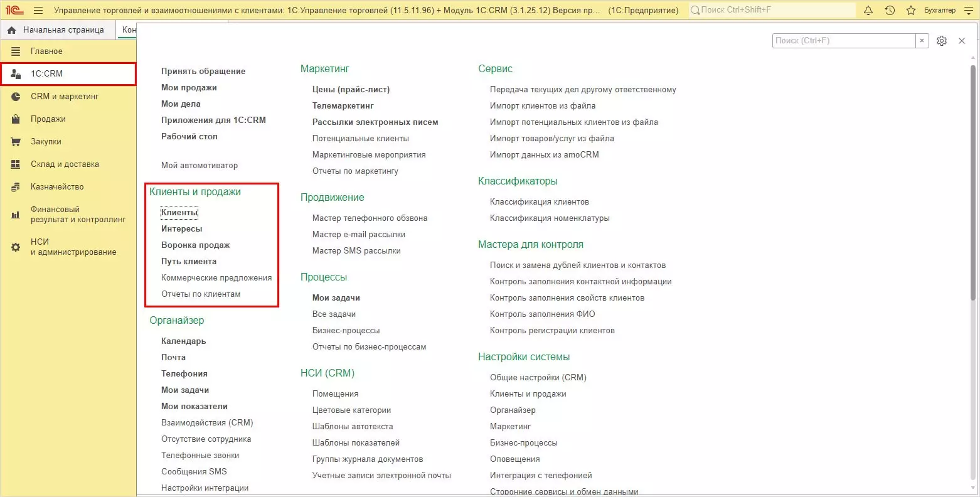980x497 pixels.
Task: Click the НСИ и администрирование gear icon
Action: point(16,247)
